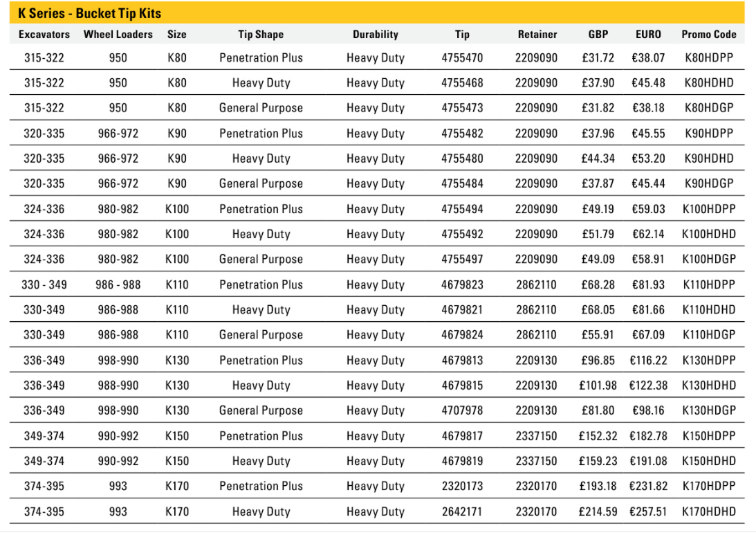
Task: Select the Tip Shape column header
Action: [x=261, y=34]
